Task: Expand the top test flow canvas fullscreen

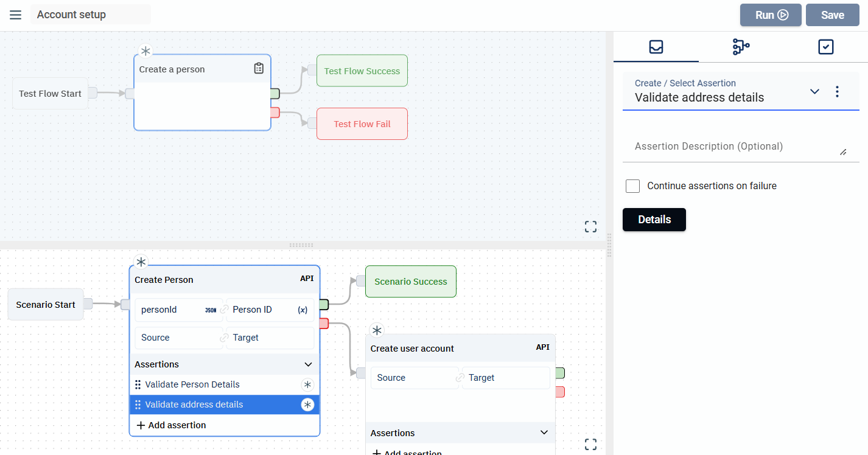Action: [x=590, y=227]
